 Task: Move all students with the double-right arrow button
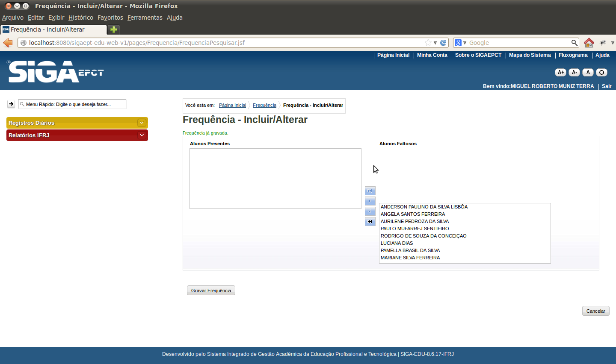[370, 191]
